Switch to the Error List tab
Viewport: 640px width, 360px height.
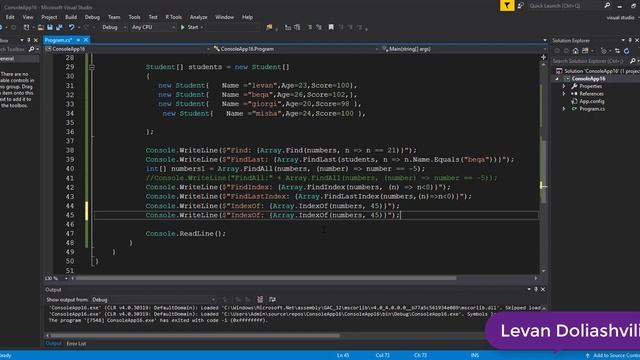pos(76,344)
